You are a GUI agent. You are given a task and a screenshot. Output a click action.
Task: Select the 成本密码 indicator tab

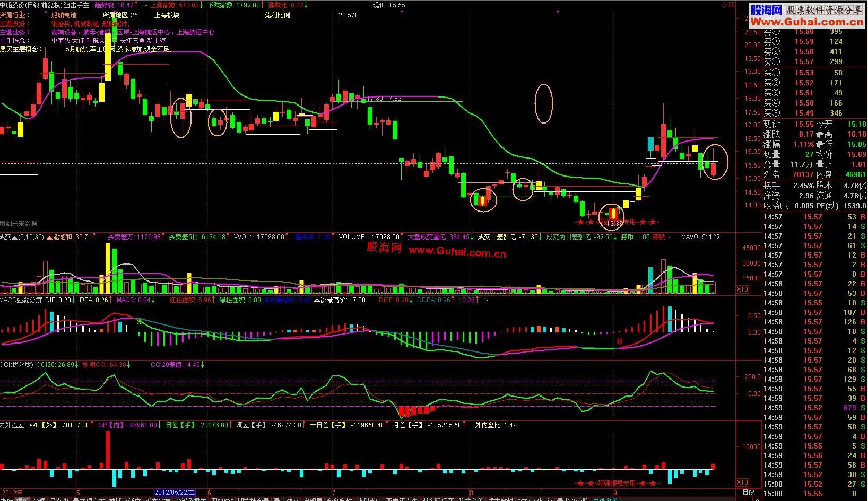point(500,499)
